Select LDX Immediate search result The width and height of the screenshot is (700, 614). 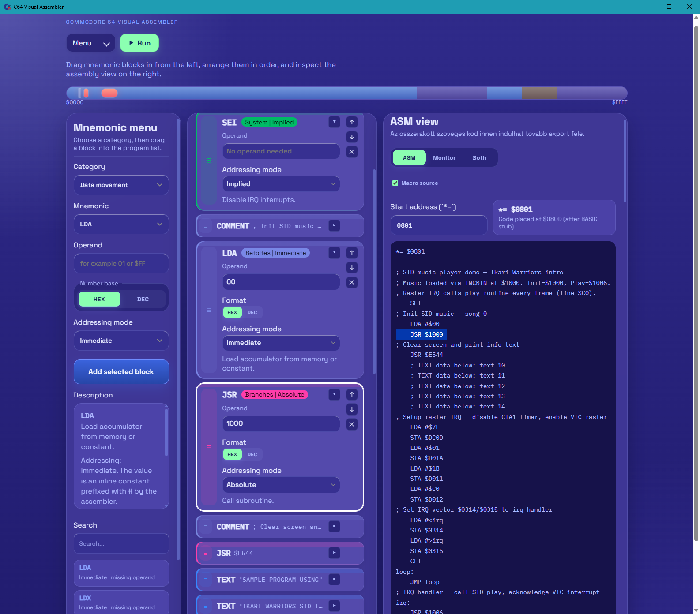(121, 602)
